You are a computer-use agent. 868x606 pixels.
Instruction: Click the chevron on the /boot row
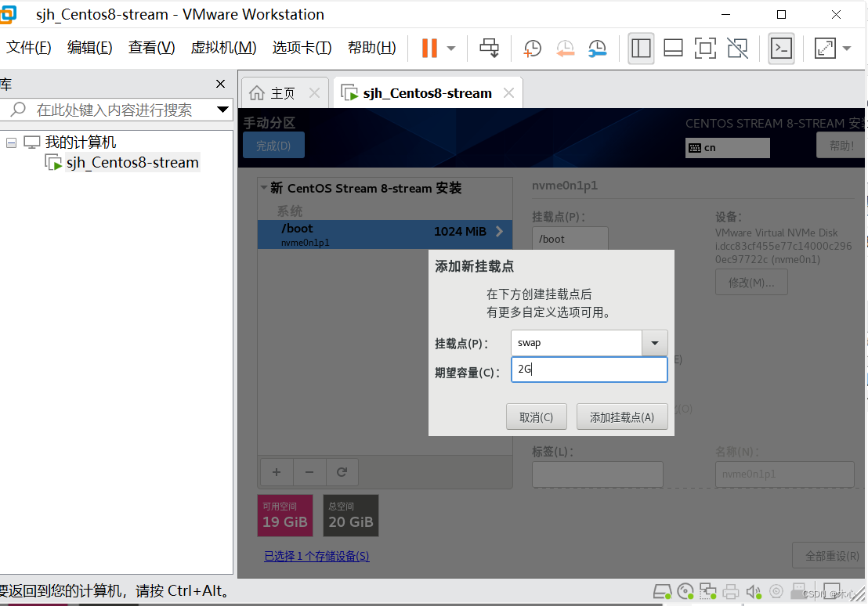[x=499, y=231]
